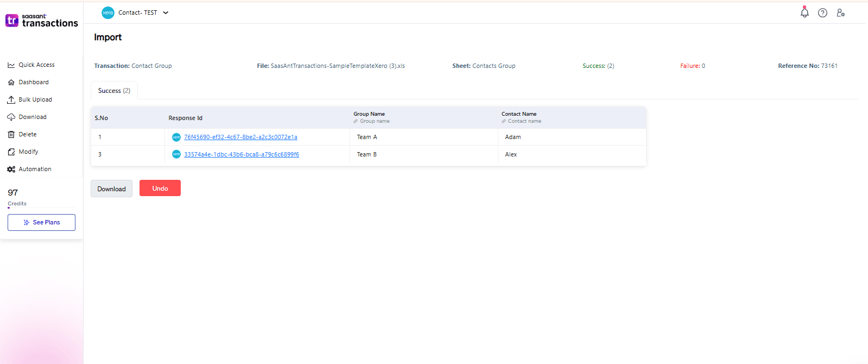Open Quick Access from sidebar

click(x=36, y=65)
